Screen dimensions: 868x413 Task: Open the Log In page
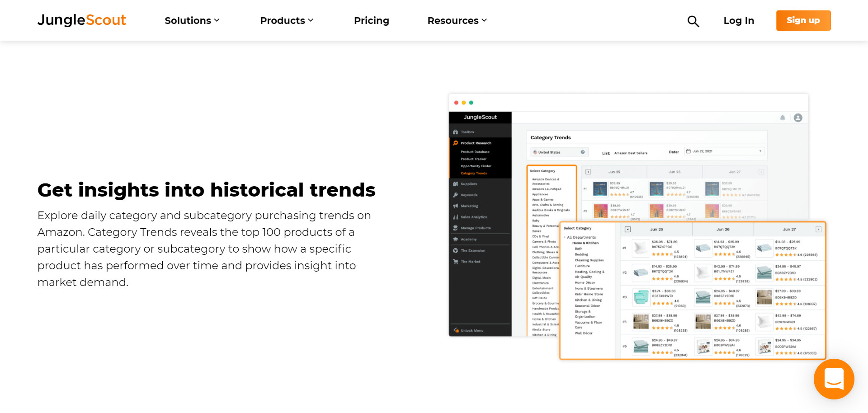coord(739,20)
